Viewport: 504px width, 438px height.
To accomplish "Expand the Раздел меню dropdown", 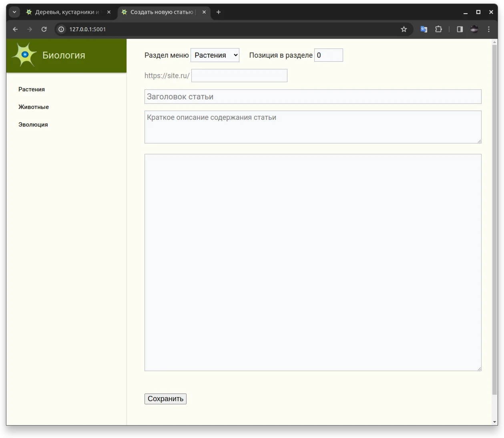I will [x=215, y=55].
